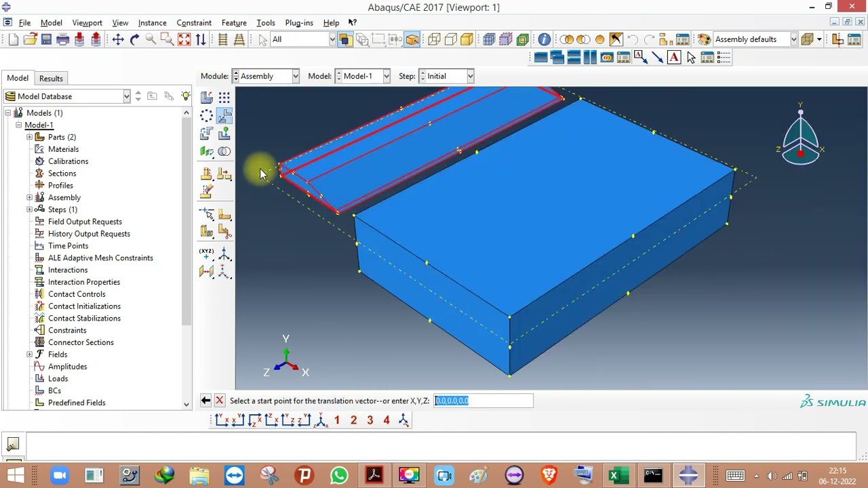Image resolution: width=868 pixels, height=488 pixels.
Task: Open the Plug-ins menu
Action: click(x=299, y=22)
